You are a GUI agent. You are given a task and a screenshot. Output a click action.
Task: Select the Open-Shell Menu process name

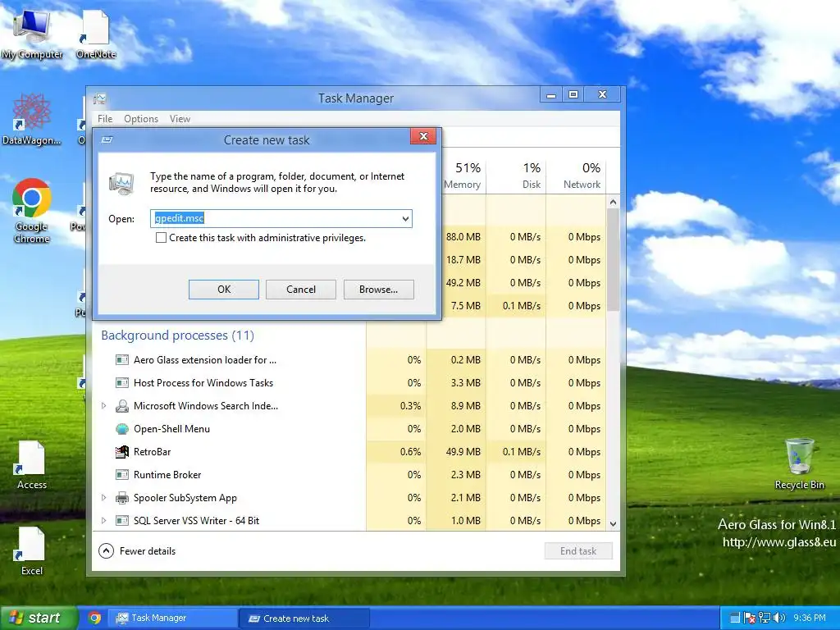(x=171, y=429)
